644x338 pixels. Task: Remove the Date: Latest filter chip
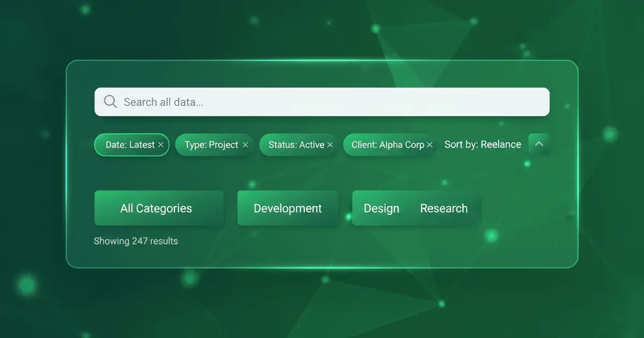[x=161, y=144]
